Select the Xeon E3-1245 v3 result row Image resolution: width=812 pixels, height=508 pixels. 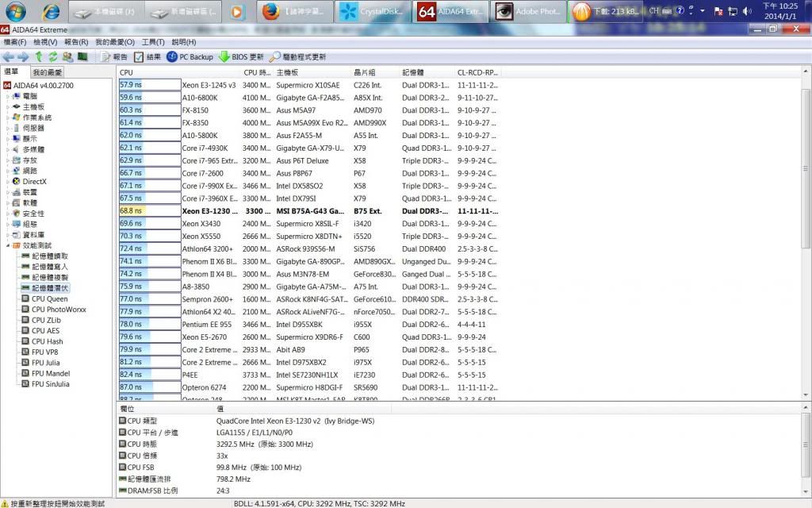tap(308, 85)
